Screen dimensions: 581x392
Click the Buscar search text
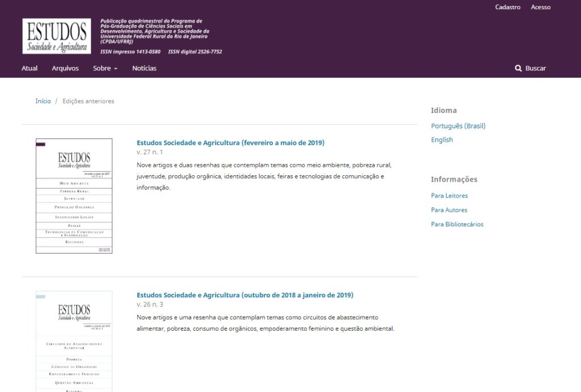pos(535,68)
